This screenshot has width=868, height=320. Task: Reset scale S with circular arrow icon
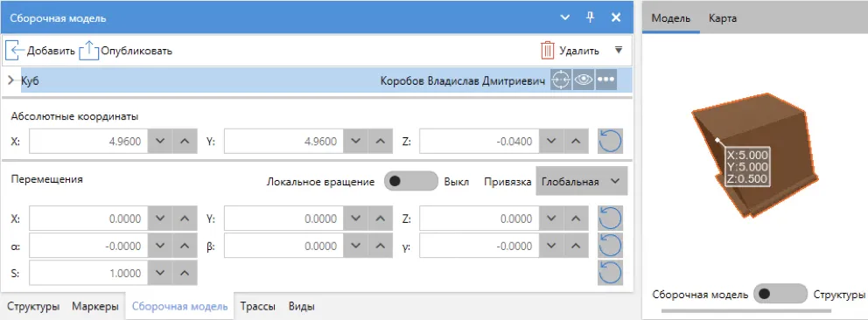pos(610,273)
